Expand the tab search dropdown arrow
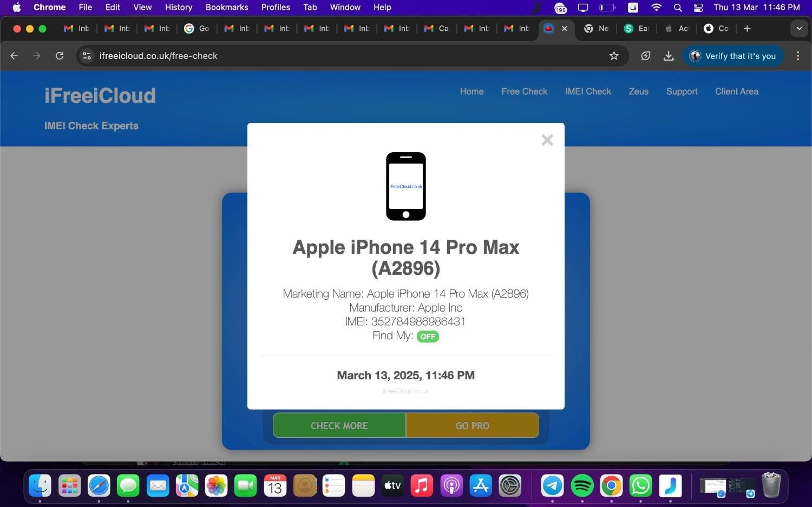812x507 pixels. point(799,29)
